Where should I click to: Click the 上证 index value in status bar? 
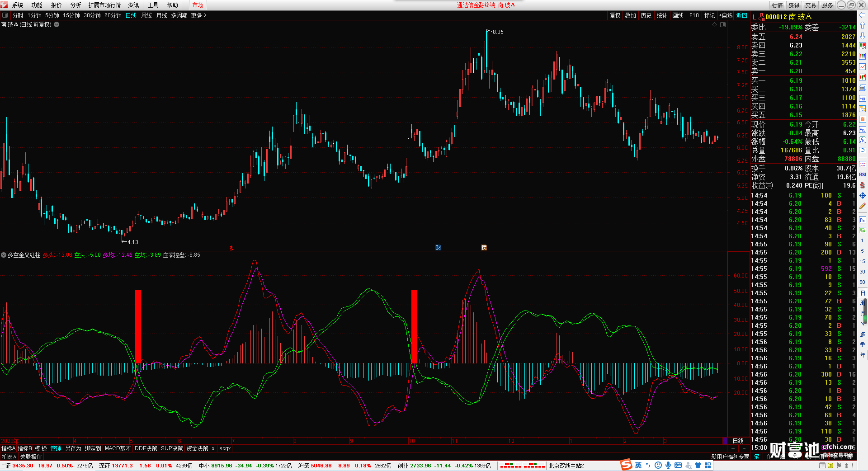tap(23, 466)
